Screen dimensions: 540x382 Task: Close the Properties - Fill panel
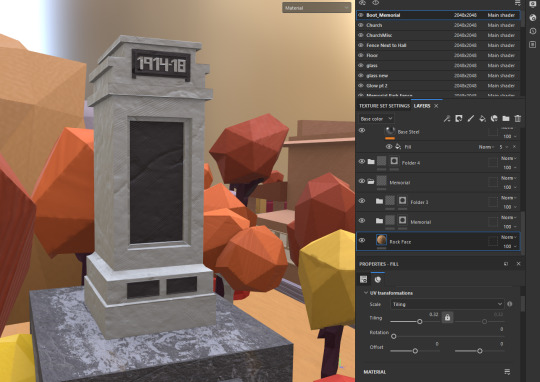click(518, 264)
